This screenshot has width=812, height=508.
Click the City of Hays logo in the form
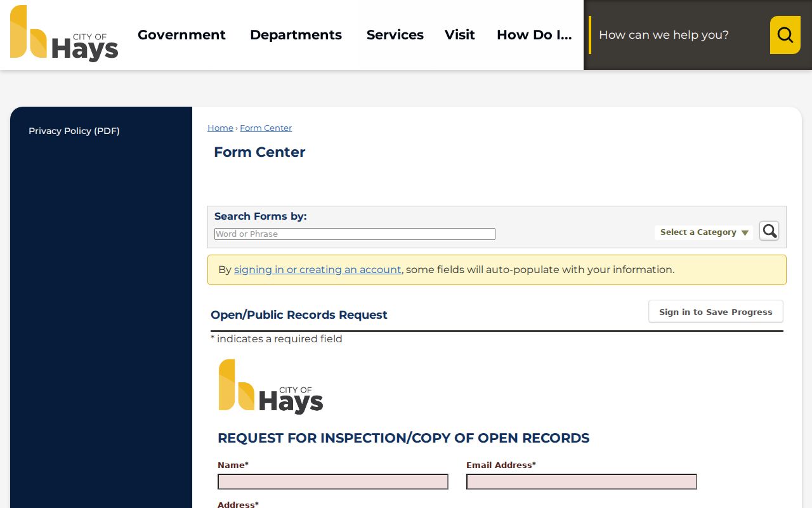pos(271,387)
